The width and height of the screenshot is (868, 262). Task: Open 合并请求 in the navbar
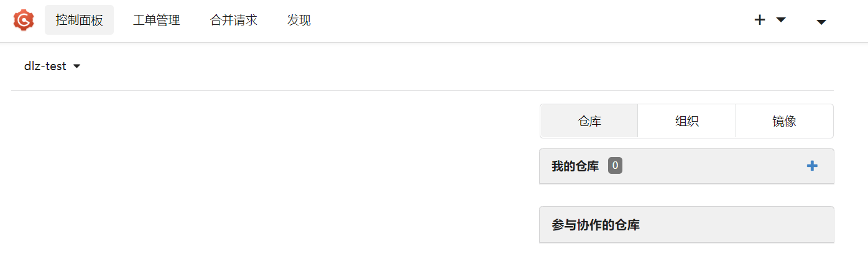coord(233,20)
